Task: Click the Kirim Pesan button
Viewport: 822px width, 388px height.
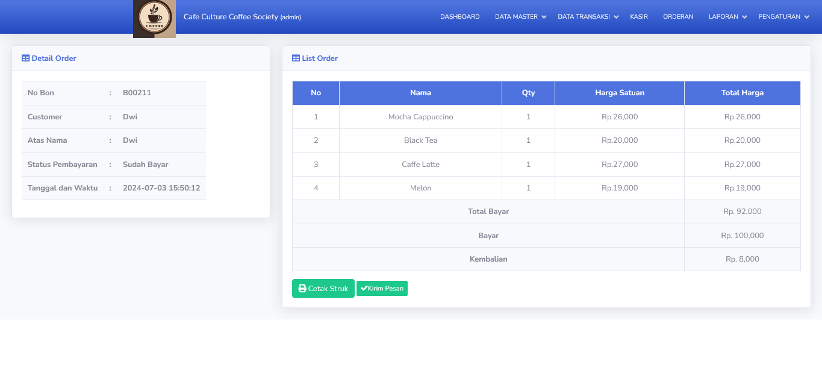Action: click(x=382, y=288)
